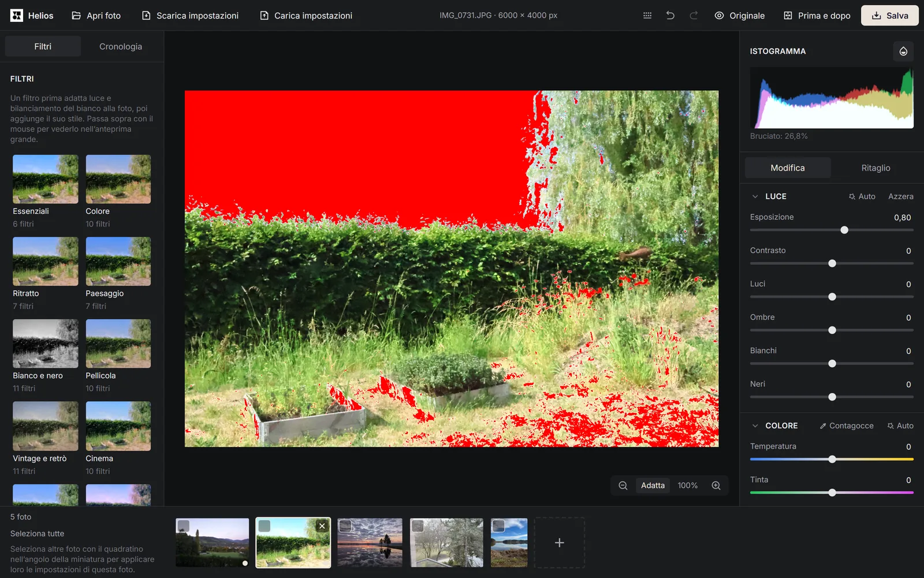Zoom in on the preview
Screen dimensions: 924x578
(x=716, y=486)
